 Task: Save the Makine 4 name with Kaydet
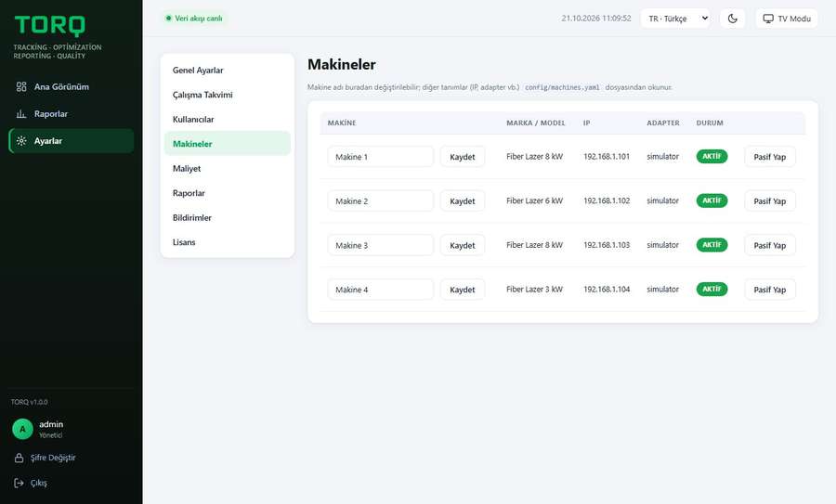coord(463,290)
